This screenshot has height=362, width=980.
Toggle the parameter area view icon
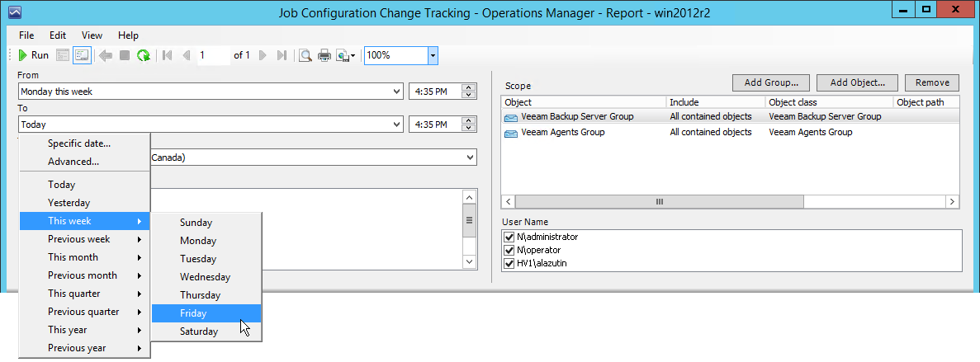[x=82, y=55]
